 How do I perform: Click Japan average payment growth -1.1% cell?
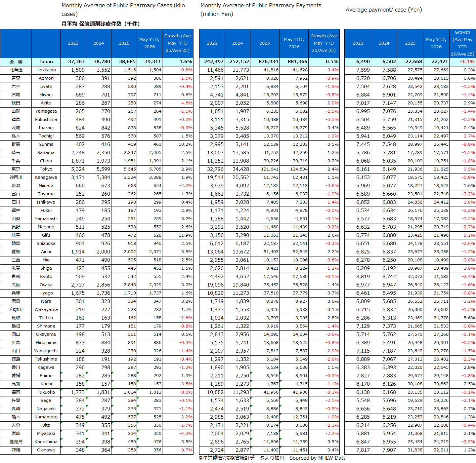pyautogui.click(x=462, y=61)
